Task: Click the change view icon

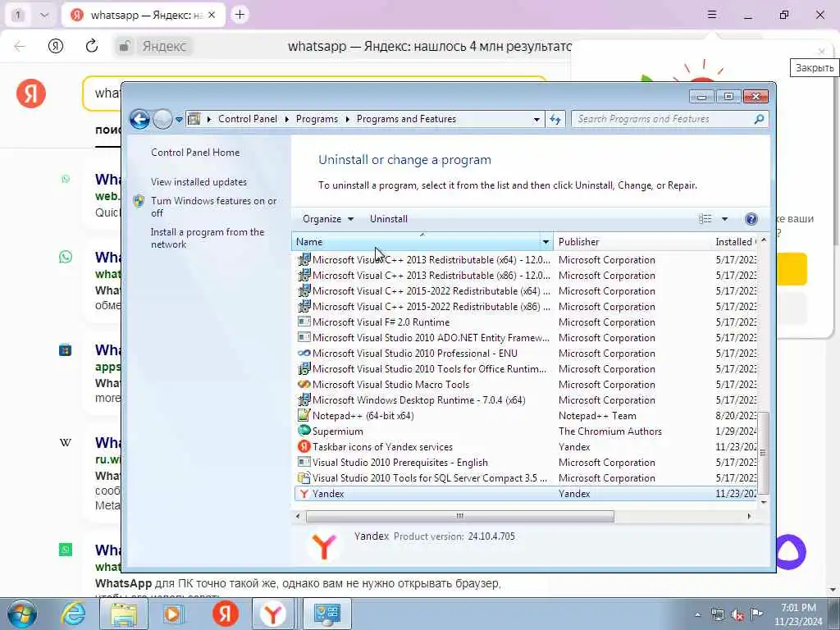Action: pos(705,218)
